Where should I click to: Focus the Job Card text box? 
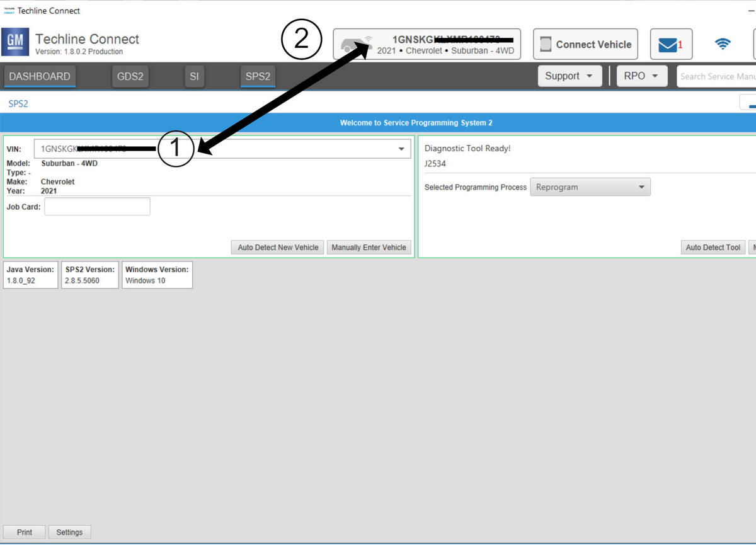[x=97, y=207]
